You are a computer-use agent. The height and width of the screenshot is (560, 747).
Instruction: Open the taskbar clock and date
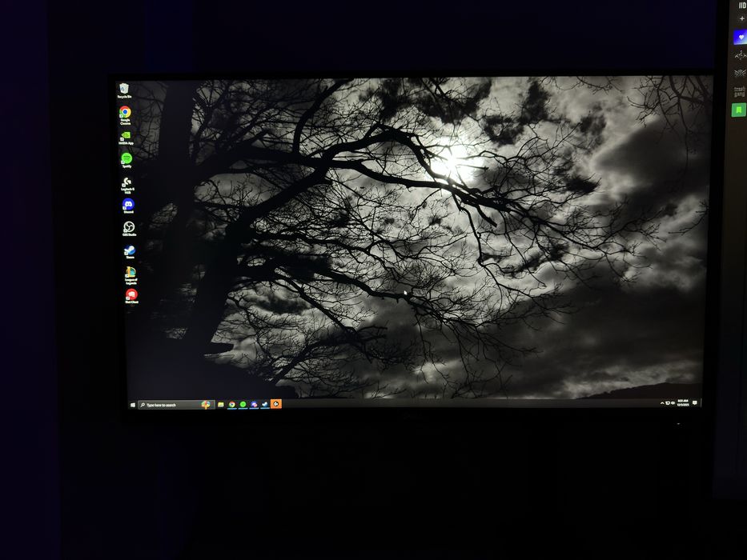pos(683,403)
